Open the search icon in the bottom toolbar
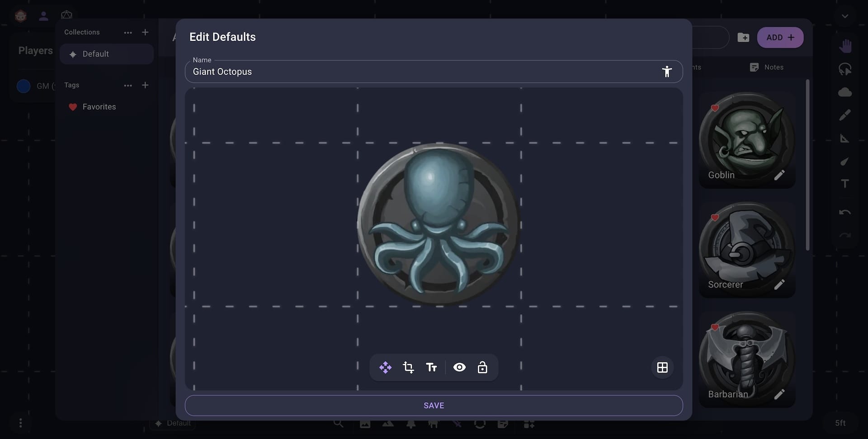 [x=338, y=424]
